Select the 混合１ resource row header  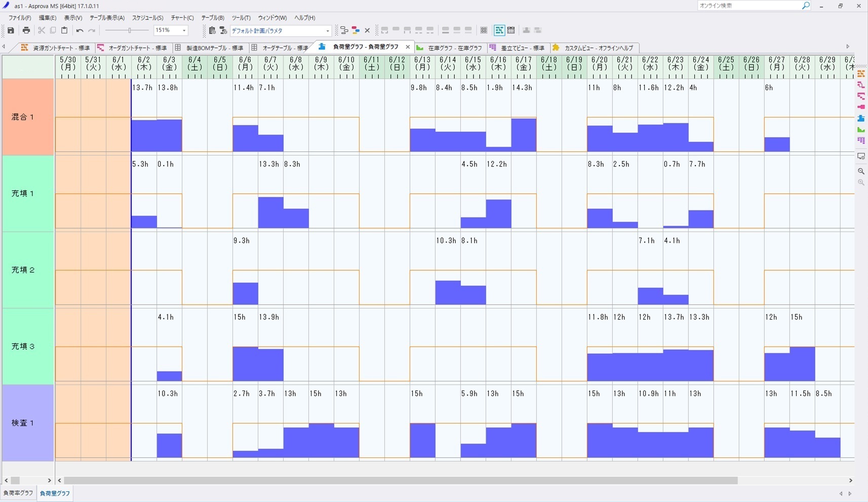(28, 117)
